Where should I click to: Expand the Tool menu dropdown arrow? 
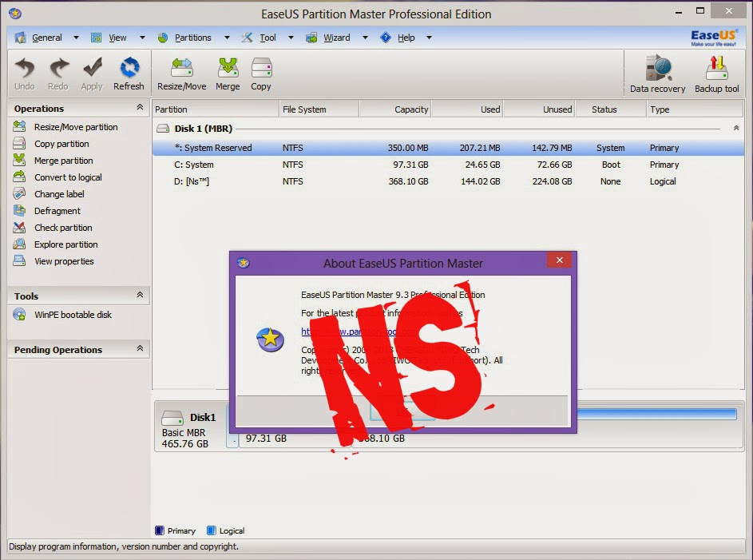click(x=291, y=38)
